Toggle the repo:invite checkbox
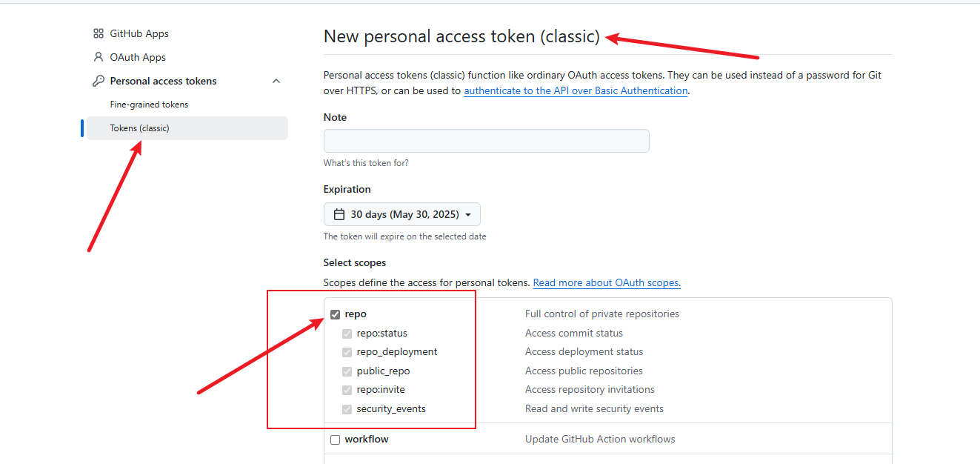The image size is (980, 464). point(347,390)
